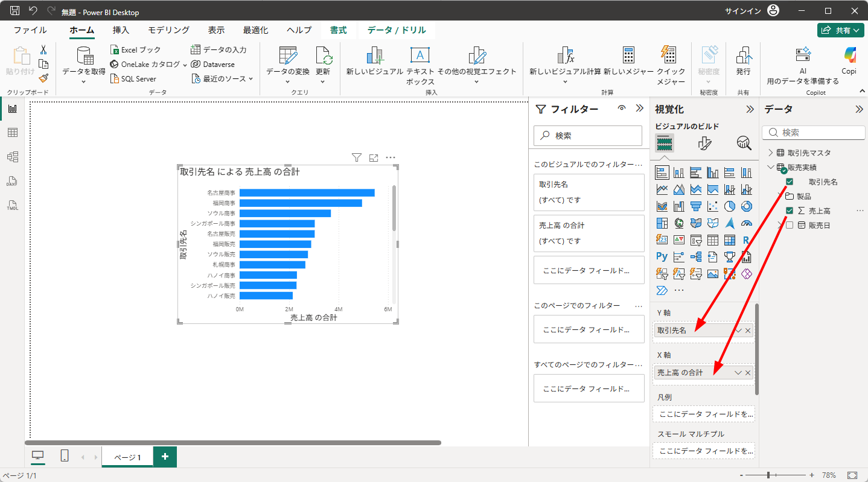Open the analytics magnifier tab

(744, 143)
